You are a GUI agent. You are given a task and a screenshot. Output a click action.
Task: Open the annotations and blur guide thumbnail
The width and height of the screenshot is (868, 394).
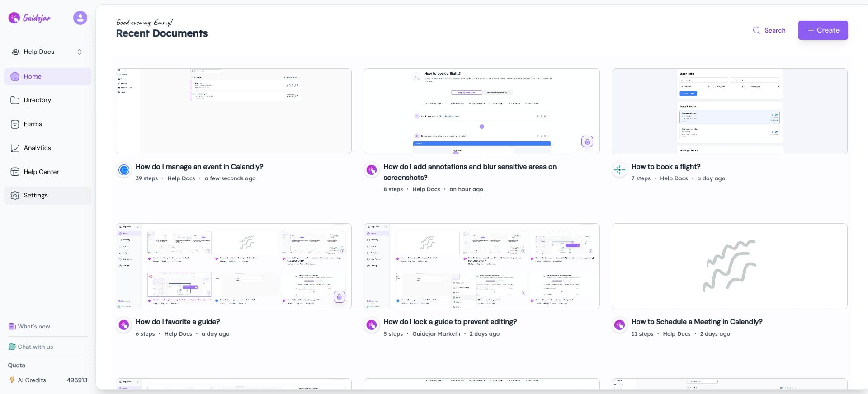pyautogui.click(x=481, y=111)
